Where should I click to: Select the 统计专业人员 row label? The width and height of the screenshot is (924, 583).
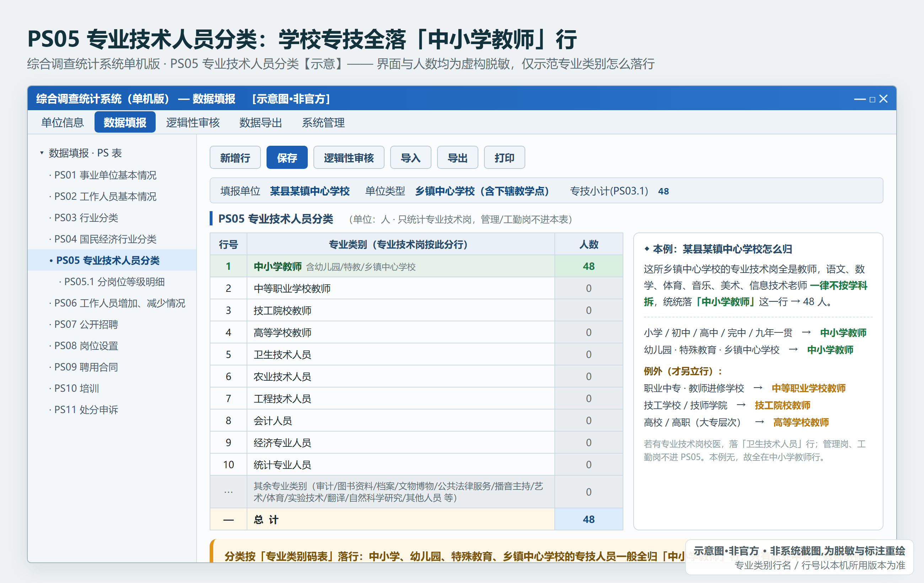coord(282,465)
